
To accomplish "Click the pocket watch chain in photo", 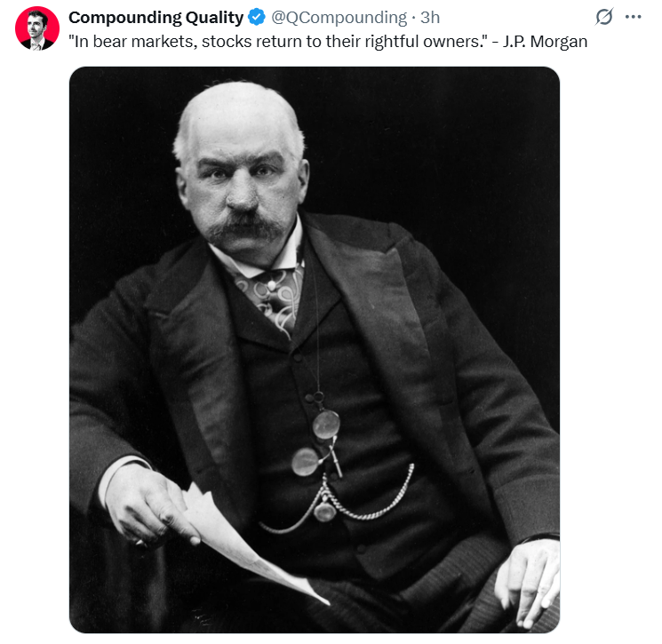I will point(338,500).
